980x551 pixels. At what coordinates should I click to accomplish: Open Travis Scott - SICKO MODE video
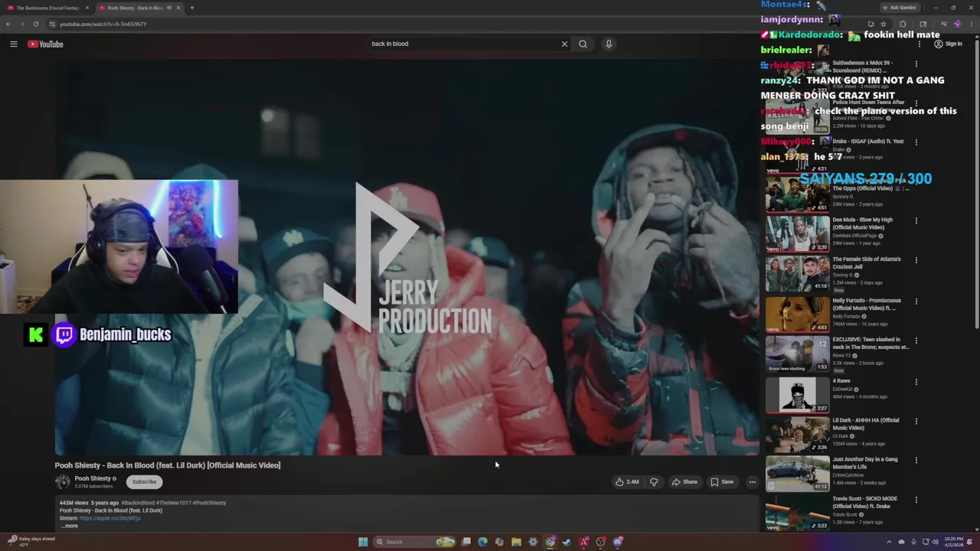coord(865,502)
